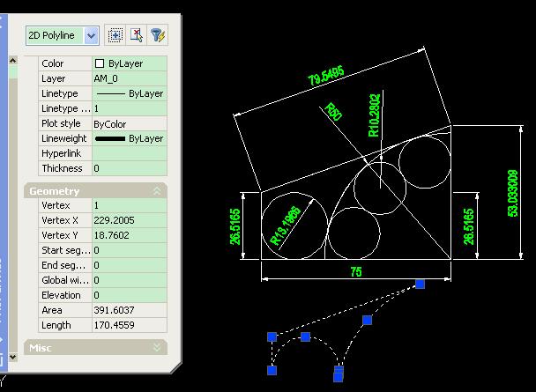Image resolution: width=536 pixels, height=392 pixels.
Task: Edit the Linetype scale value 1
Action: tap(130, 108)
